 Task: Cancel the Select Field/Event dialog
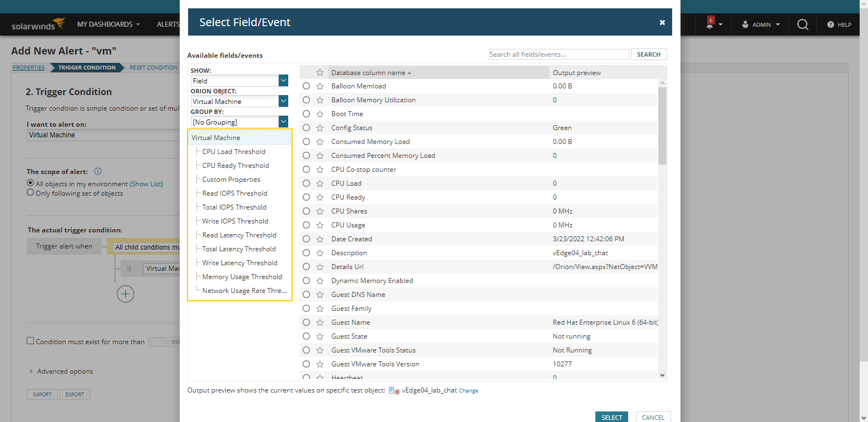(x=653, y=418)
